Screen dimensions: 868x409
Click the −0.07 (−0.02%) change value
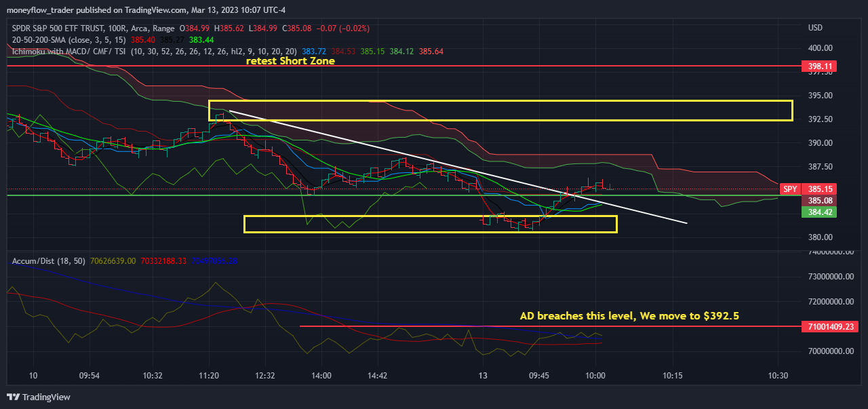pos(342,28)
